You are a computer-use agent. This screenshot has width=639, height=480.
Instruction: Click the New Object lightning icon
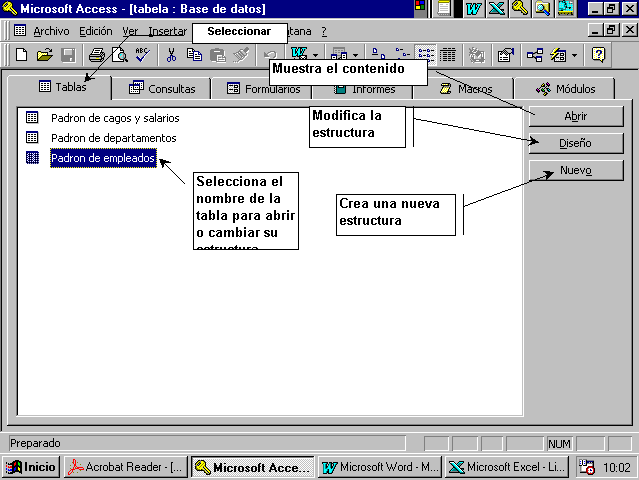pos(558,55)
